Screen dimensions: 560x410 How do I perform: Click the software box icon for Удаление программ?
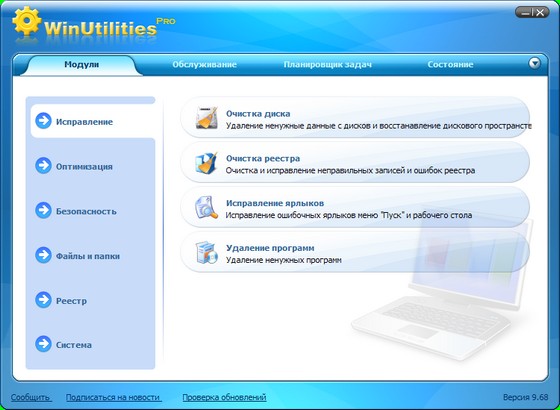coord(206,252)
